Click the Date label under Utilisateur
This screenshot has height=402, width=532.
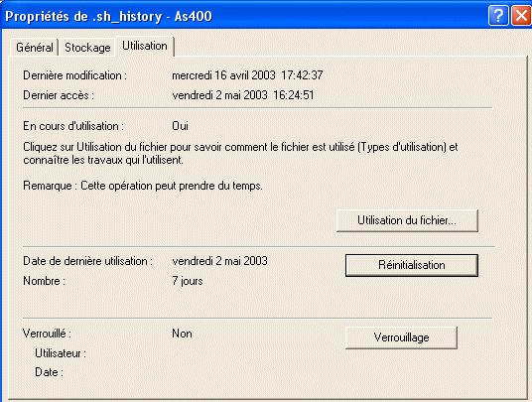pos(49,372)
